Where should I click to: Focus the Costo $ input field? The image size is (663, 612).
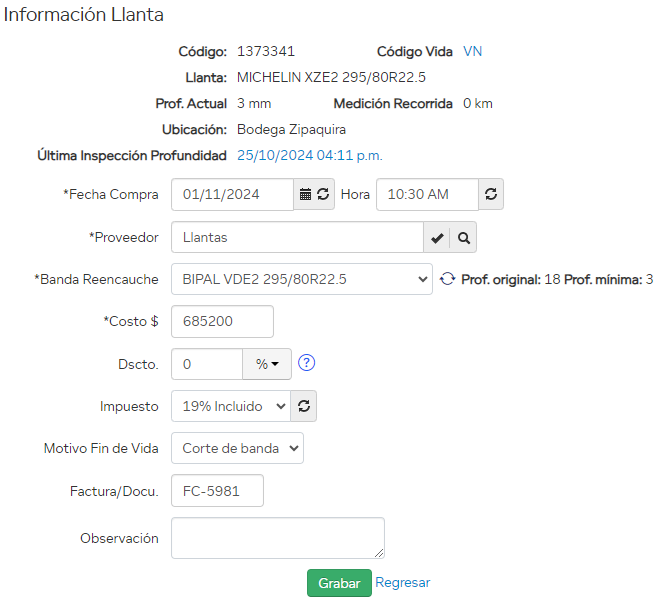click(x=222, y=322)
